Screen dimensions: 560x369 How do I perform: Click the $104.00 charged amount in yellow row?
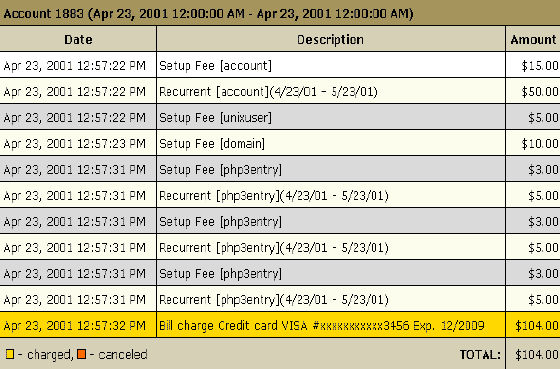pyautogui.click(x=537, y=325)
